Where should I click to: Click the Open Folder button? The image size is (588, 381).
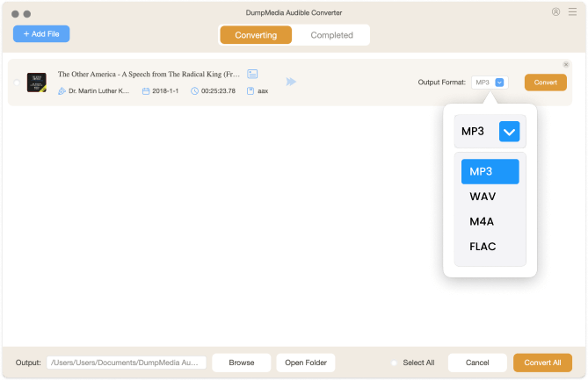(x=306, y=363)
